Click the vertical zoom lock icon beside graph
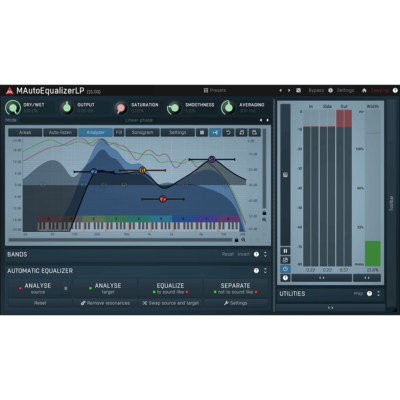 264,213
